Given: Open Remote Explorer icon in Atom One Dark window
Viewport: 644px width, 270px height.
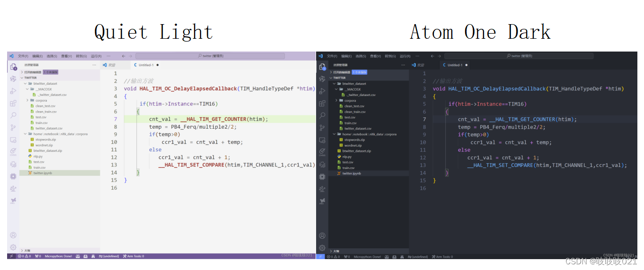Looking at the screenshot, I should click(x=322, y=140).
